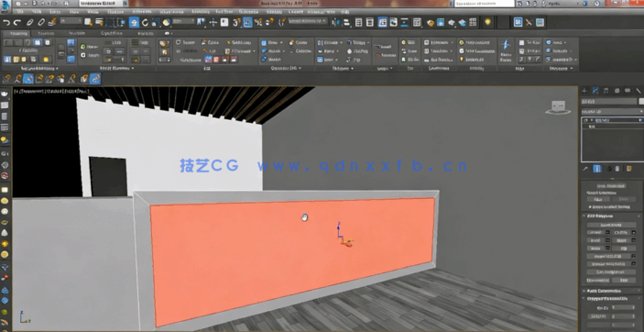Expand the Polygons ribbon panel
Viewport: 644px width, 332px height.
(x=343, y=68)
